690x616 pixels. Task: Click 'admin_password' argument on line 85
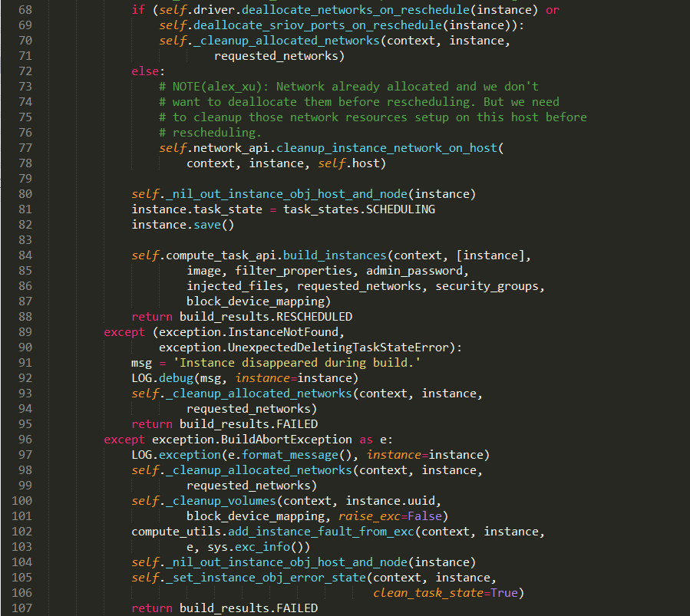point(414,271)
